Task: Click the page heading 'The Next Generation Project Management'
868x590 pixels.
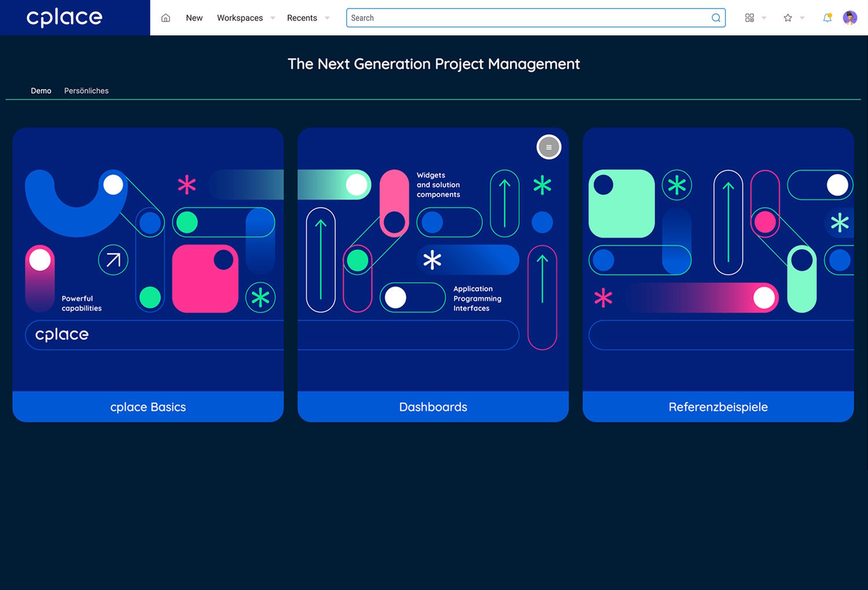Action: point(434,64)
